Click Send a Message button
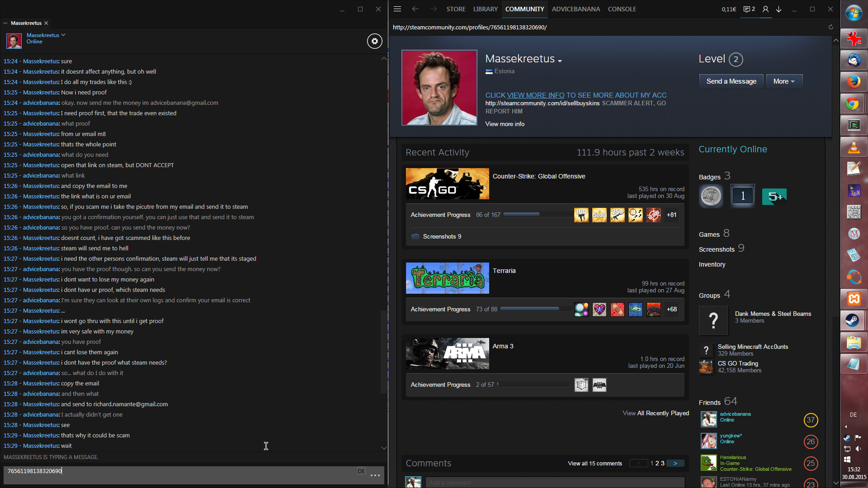 click(x=731, y=81)
